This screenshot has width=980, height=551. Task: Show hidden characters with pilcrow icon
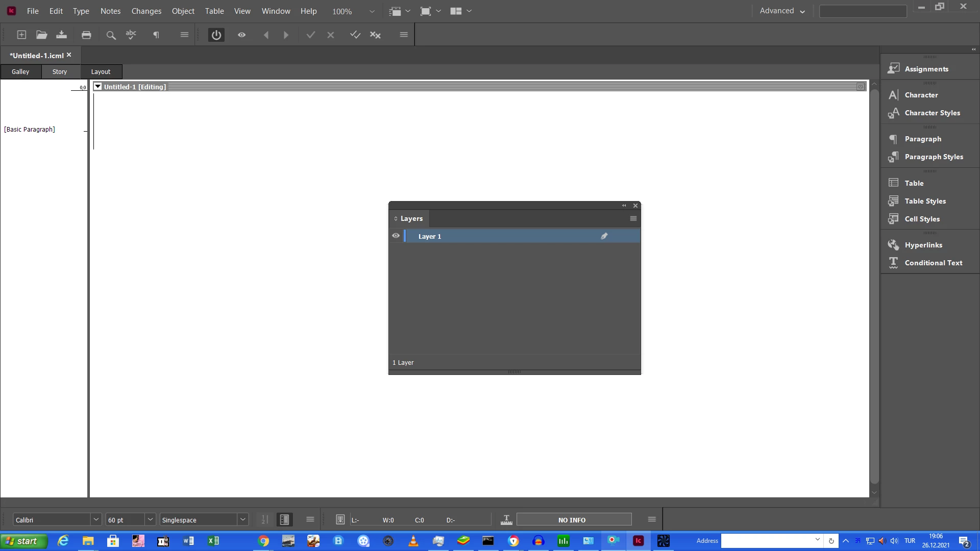(x=156, y=35)
